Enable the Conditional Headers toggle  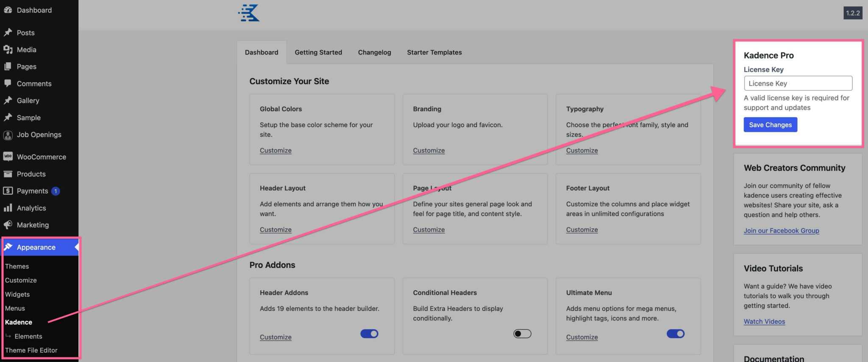click(522, 334)
